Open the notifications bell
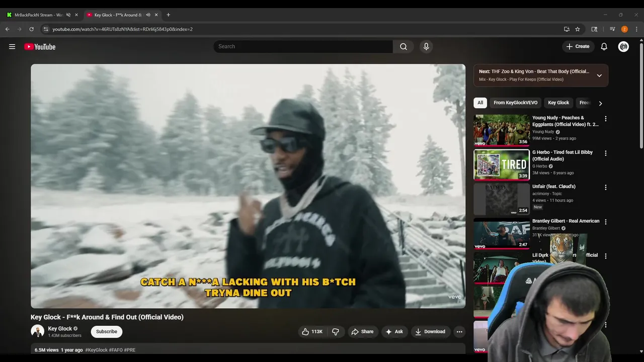The width and height of the screenshot is (644, 362). pos(604,46)
